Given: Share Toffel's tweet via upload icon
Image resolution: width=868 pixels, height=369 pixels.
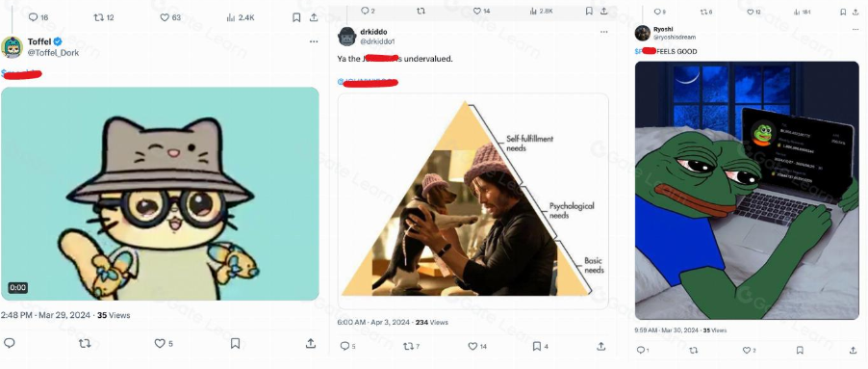Looking at the screenshot, I should (311, 343).
